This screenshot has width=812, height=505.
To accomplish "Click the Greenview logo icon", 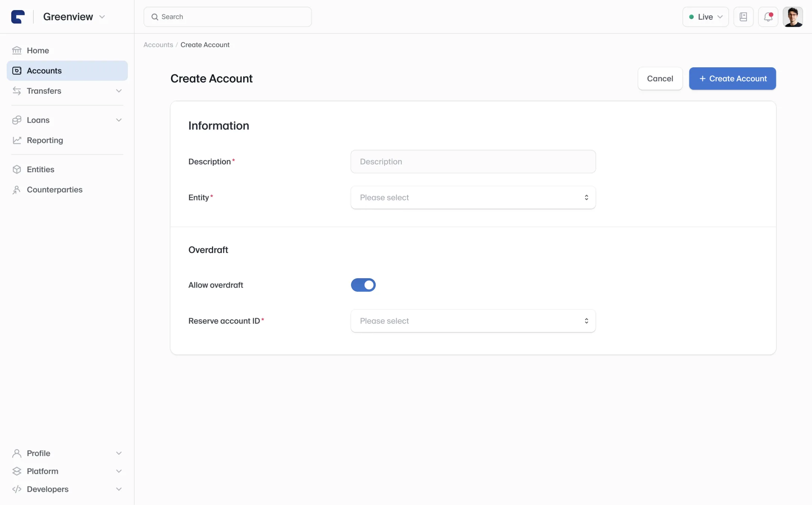I will tap(18, 17).
